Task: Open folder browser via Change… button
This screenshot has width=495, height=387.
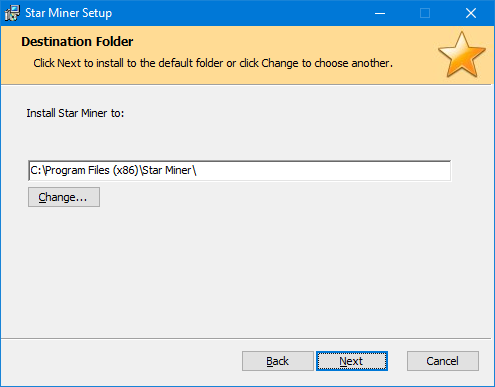Action: pos(64,197)
